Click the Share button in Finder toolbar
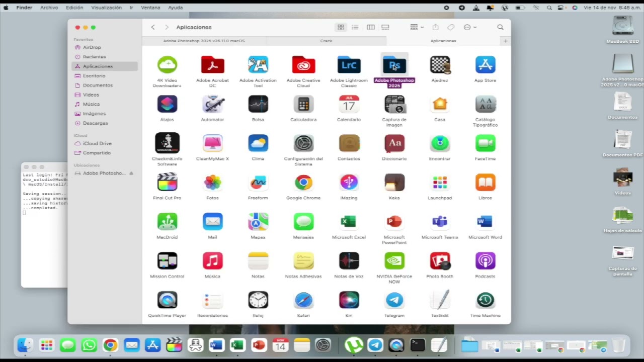644x362 pixels. point(436,27)
